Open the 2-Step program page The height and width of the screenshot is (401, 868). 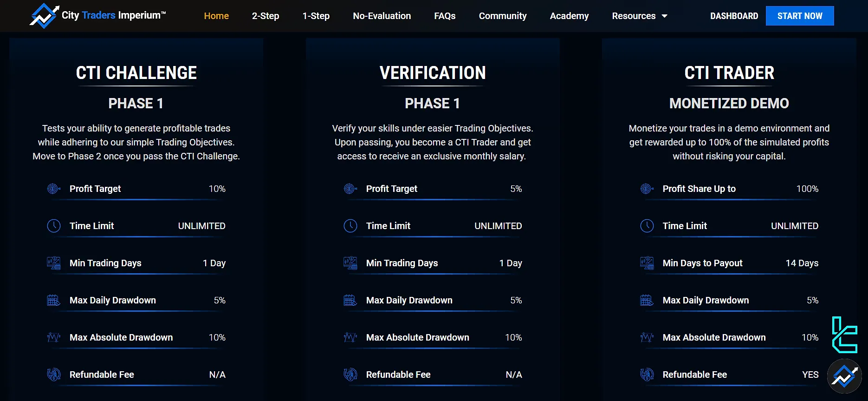tap(266, 16)
